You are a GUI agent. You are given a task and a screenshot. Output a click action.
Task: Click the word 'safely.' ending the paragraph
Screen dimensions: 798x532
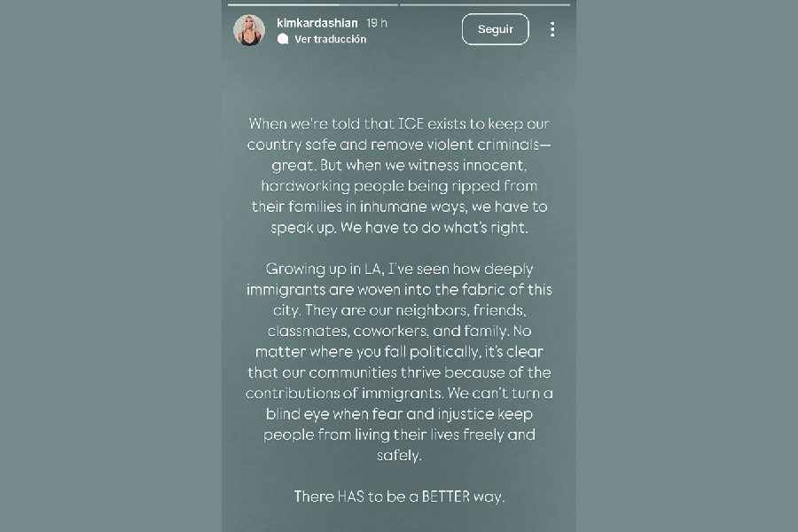tap(399, 455)
